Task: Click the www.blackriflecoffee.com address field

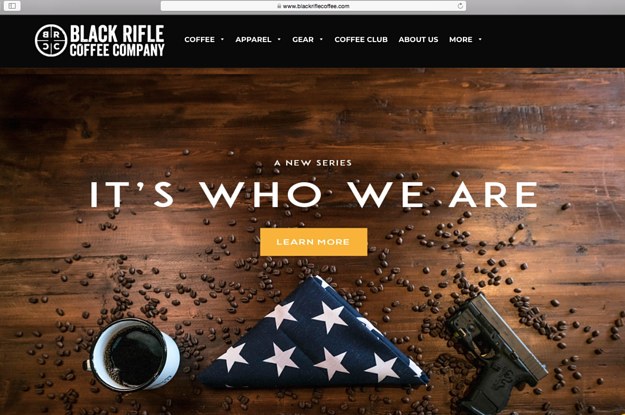Action: tap(313, 6)
